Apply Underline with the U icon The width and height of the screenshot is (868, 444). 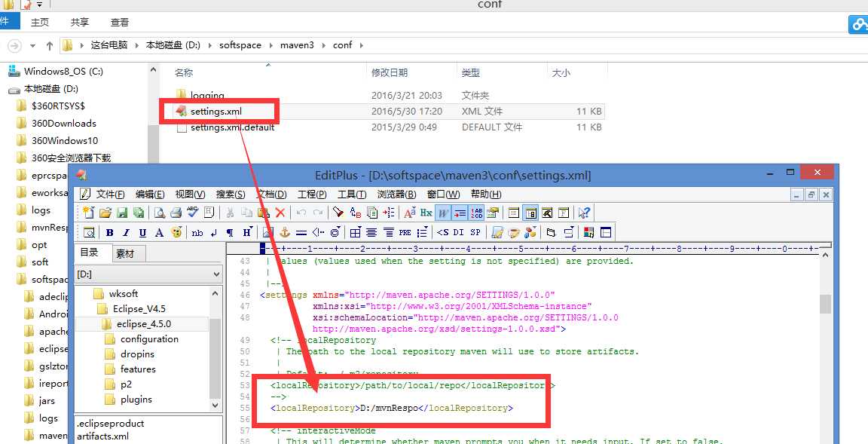143,232
